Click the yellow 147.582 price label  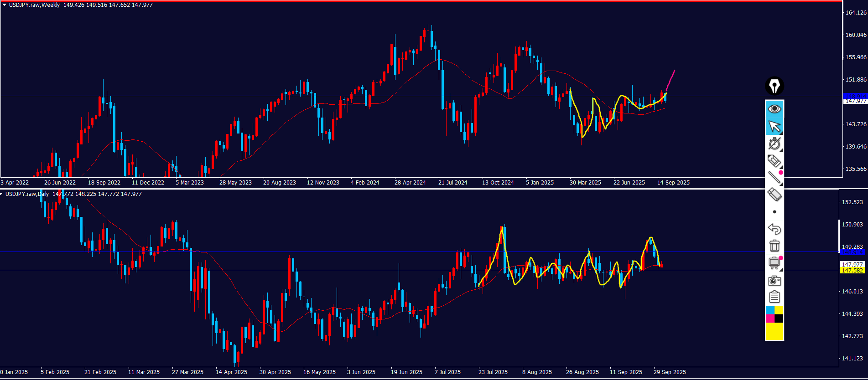(852, 271)
